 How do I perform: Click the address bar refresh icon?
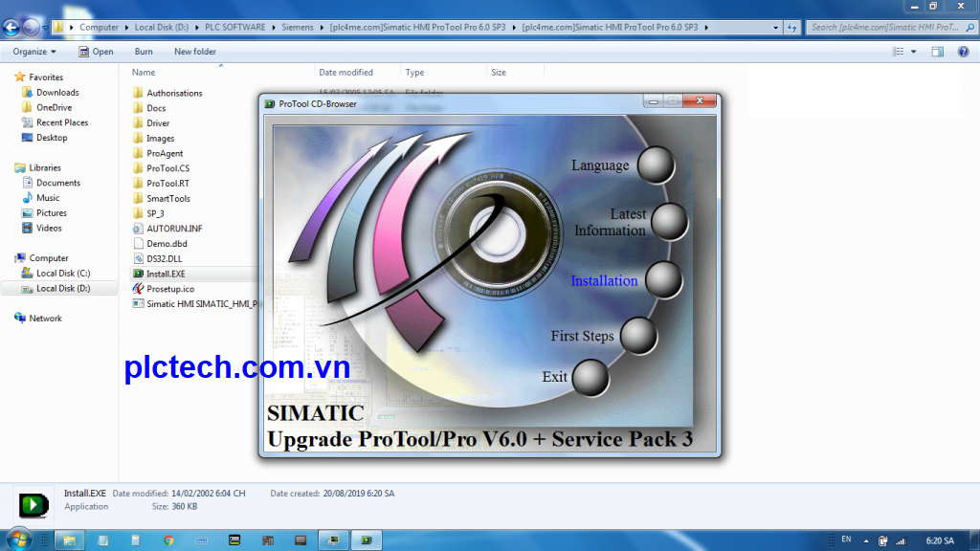[791, 28]
